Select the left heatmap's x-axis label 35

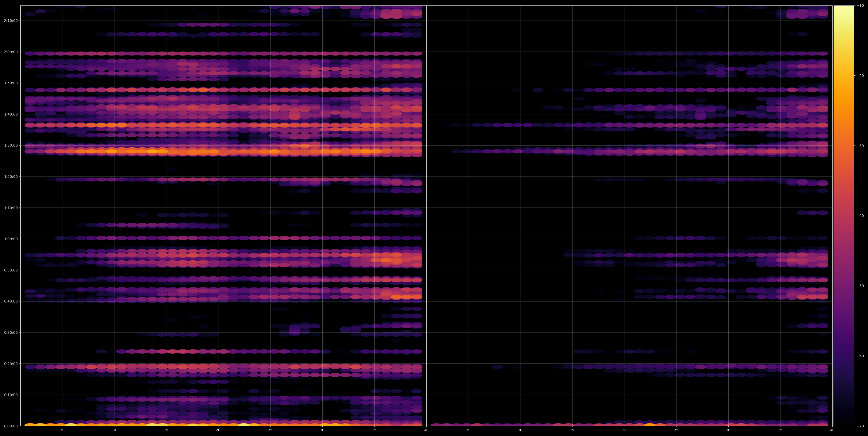point(374,430)
